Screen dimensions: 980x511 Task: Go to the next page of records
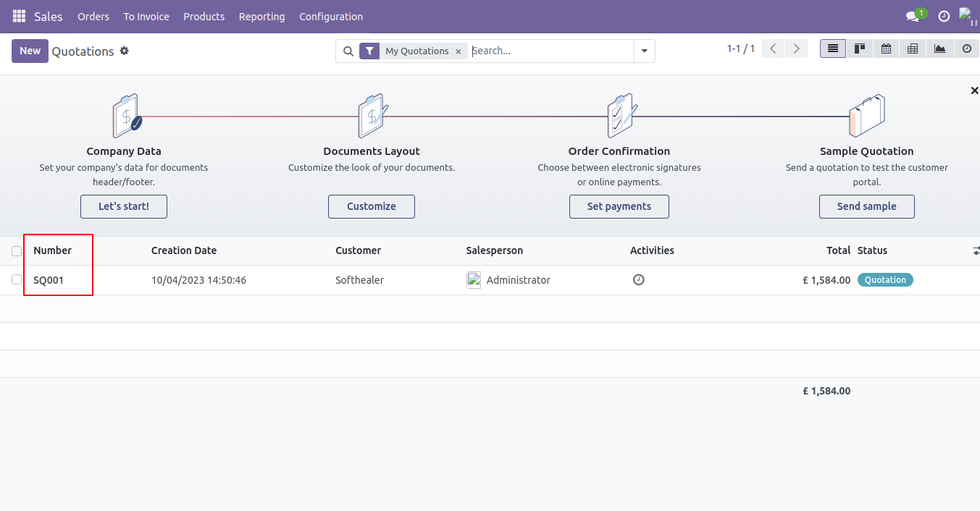coord(797,48)
